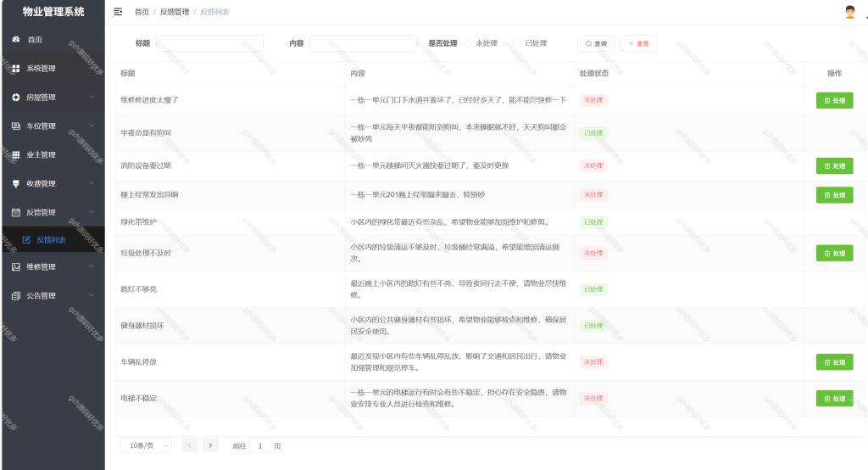This screenshot has height=470, width=868.
Task: Click the 已处理 tag in 半夜总是有狗叫 row
Action: [593, 133]
